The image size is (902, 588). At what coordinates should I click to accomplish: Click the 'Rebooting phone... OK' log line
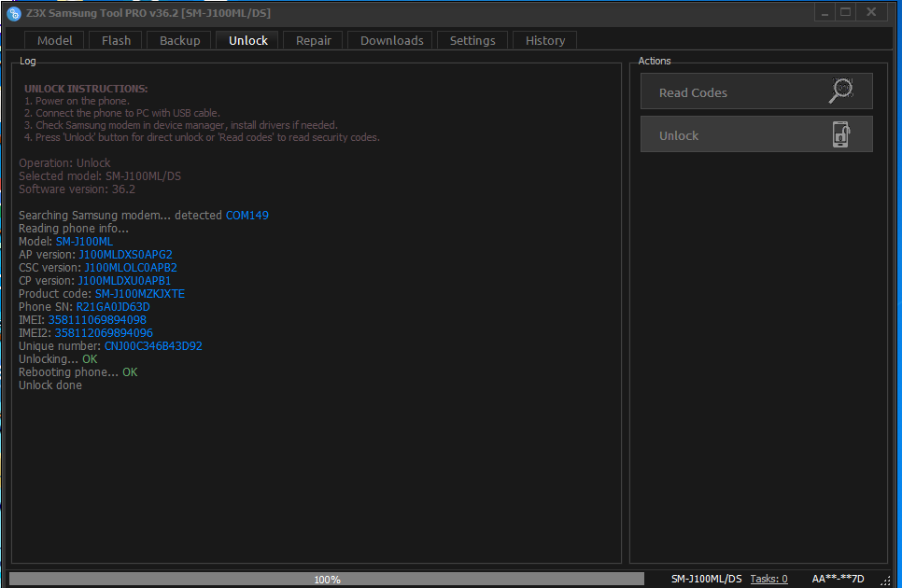click(x=78, y=372)
